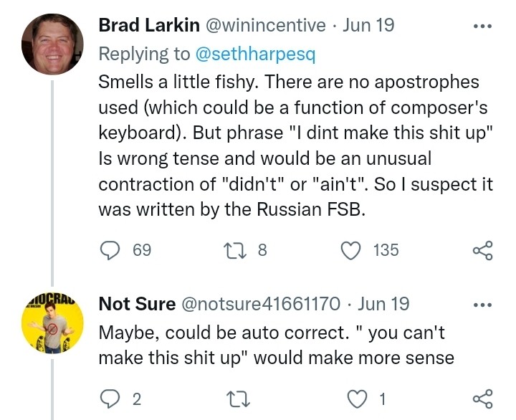Open Not Sure's profile by name
The width and height of the screenshot is (516, 420).
coord(137,304)
